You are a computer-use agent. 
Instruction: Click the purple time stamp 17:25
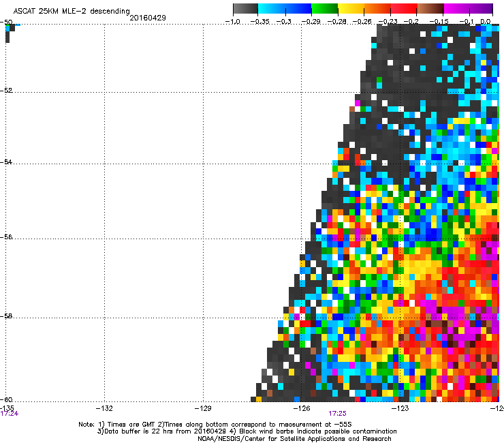(x=337, y=414)
